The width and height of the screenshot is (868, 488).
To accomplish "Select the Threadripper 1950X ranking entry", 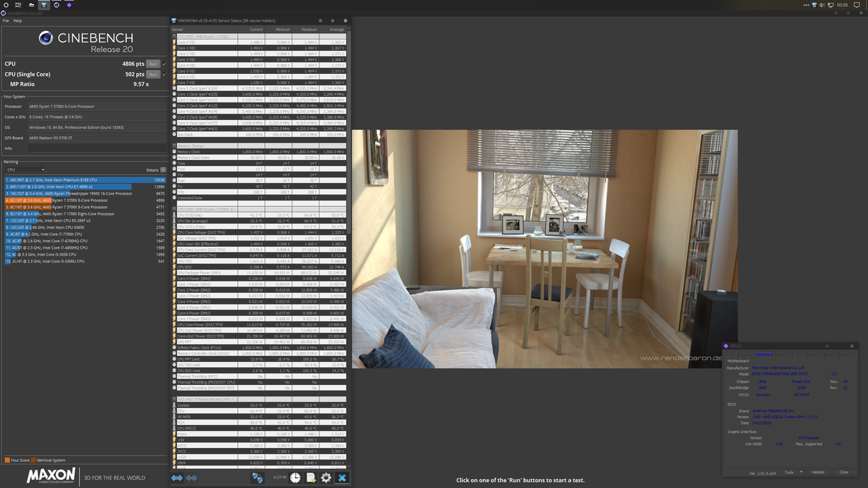I will pyautogui.click(x=85, y=194).
